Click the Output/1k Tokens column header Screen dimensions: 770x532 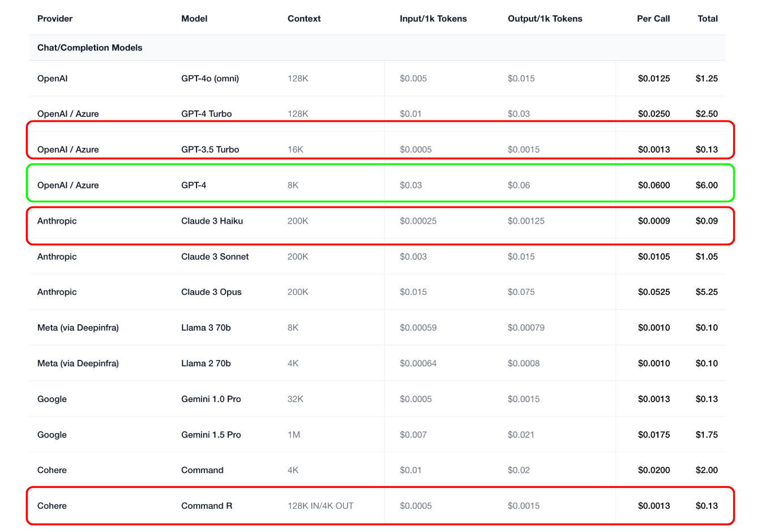tap(545, 19)
